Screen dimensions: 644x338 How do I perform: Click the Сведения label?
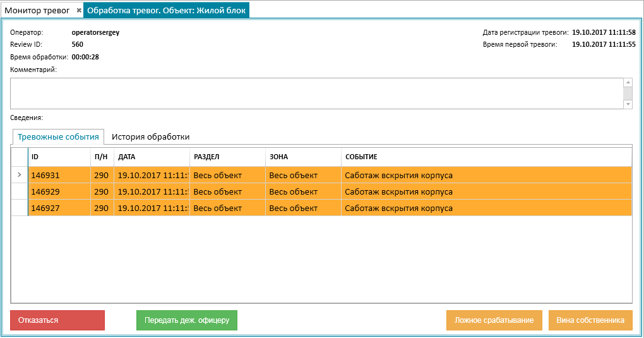tap(27, 118)
